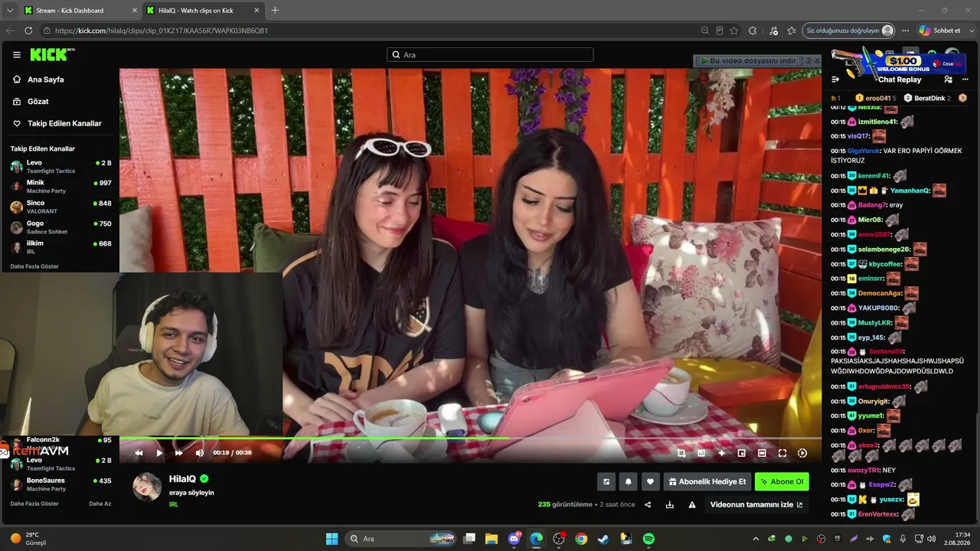980x551 pixels.
Task: Click the N-labeled player control icon
Action: tap(701, 453)
